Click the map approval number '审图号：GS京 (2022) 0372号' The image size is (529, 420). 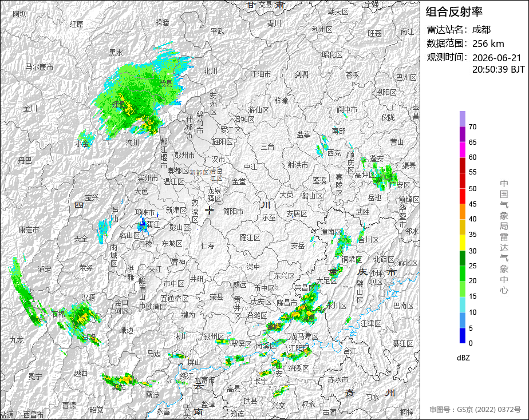point(475,410)
